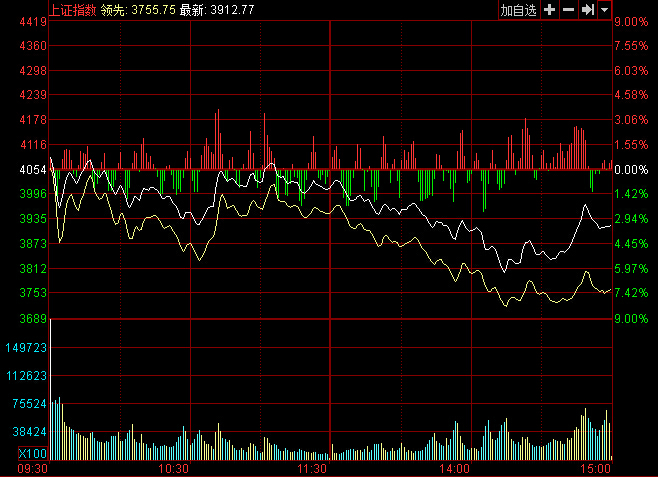Viewport: 658px width, 477px height.
Task: Click the X100 volume multiplier box
Action: (x=33, y=454)
